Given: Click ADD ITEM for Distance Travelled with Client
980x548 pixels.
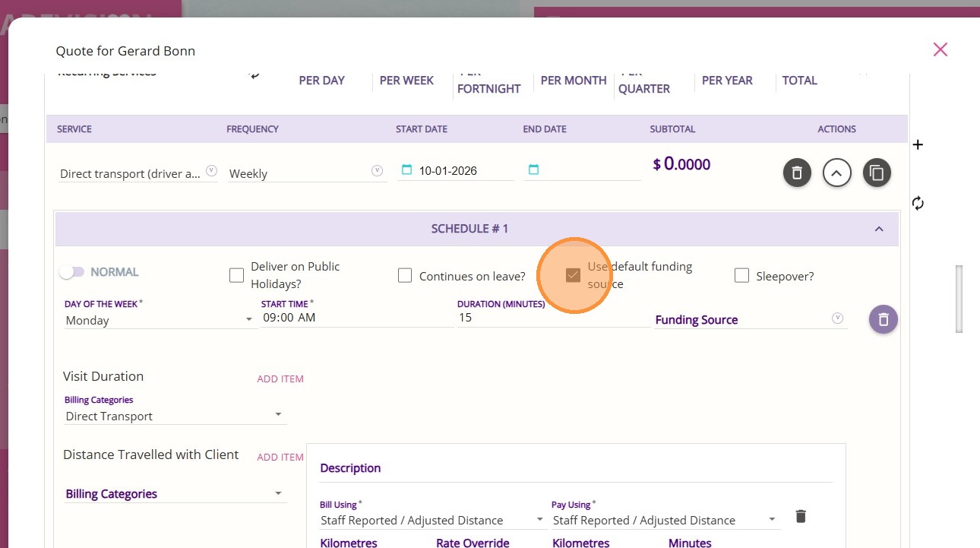Looking at the screenshot, I should click(x=280, y=457).
